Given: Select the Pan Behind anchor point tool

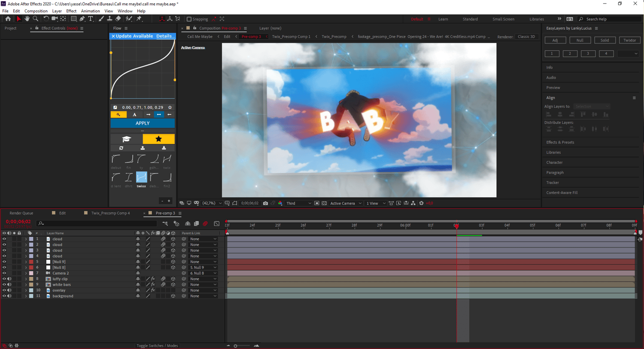Looking at the screenshot, I should click(63, 19).
